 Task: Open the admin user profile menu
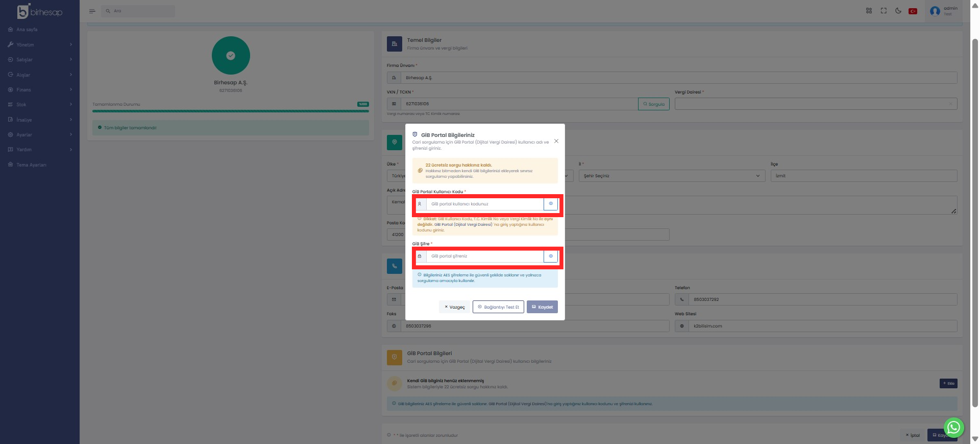(x=944, y=11)
